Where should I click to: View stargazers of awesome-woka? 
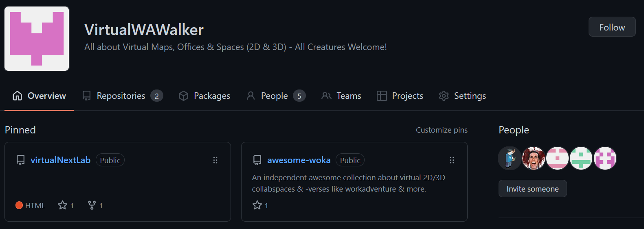point(260,205)
